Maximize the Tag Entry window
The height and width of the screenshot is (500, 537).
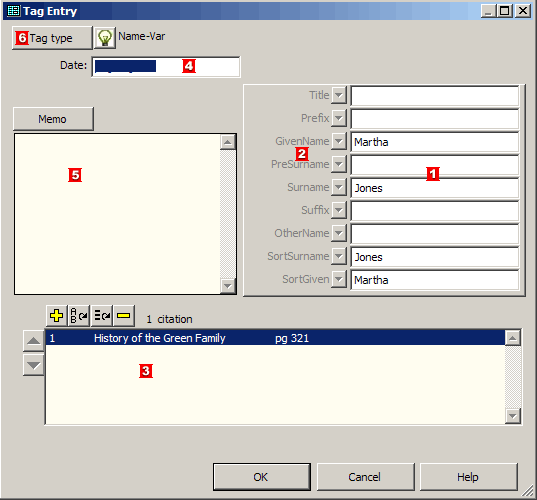pyautogui.click(x=505, y=11)
